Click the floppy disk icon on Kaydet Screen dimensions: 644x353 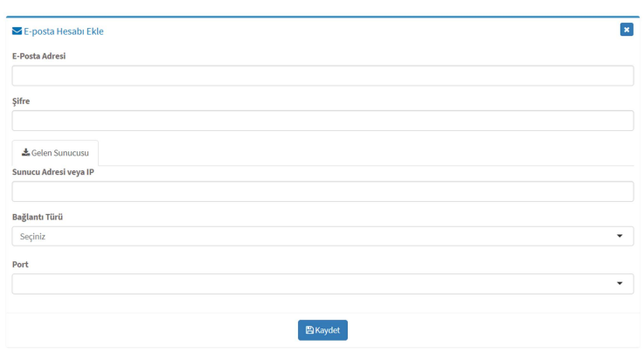coord(309,330)
